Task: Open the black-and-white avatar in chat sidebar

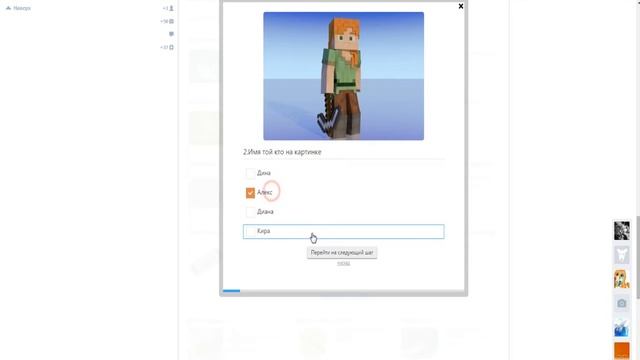Action: pos(622,231)
